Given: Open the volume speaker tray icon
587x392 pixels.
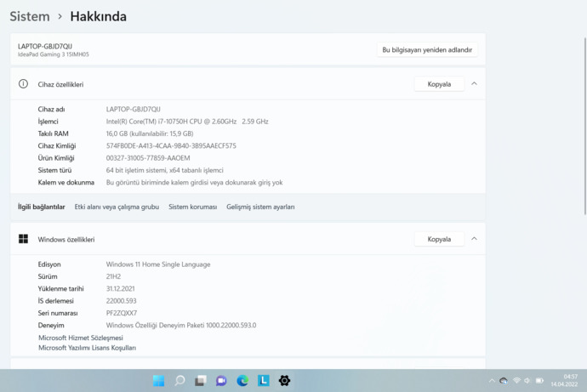Looking at the screenshot, I should tap(527, 381).
